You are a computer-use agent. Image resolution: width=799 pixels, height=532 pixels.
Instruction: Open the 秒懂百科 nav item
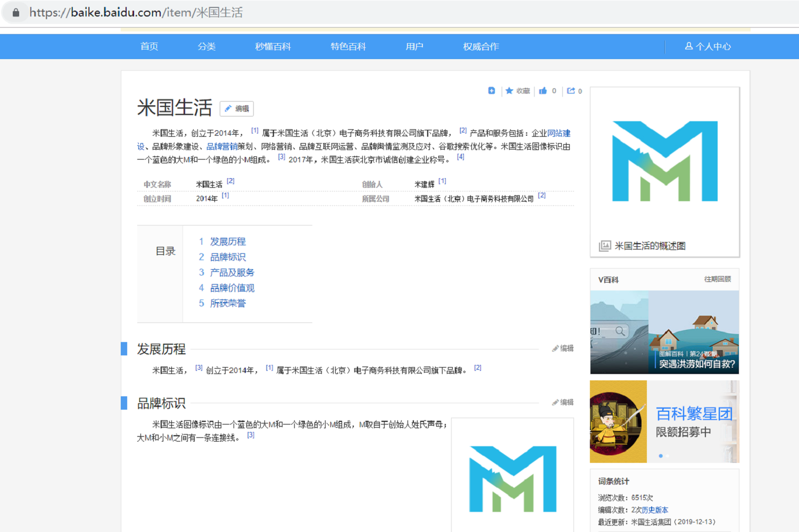[x=273, y=46]
